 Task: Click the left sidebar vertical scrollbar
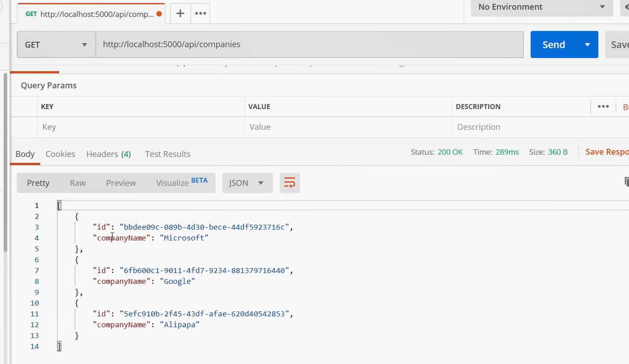(x=5, y=162)
